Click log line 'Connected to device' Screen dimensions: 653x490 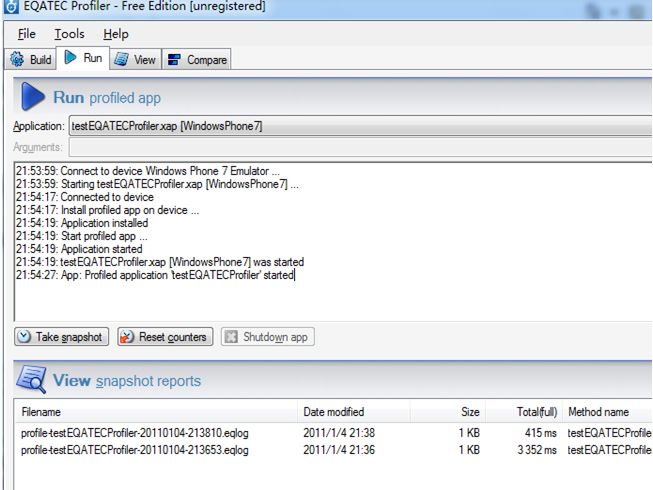pyautogui.click(x=85, y=197)
